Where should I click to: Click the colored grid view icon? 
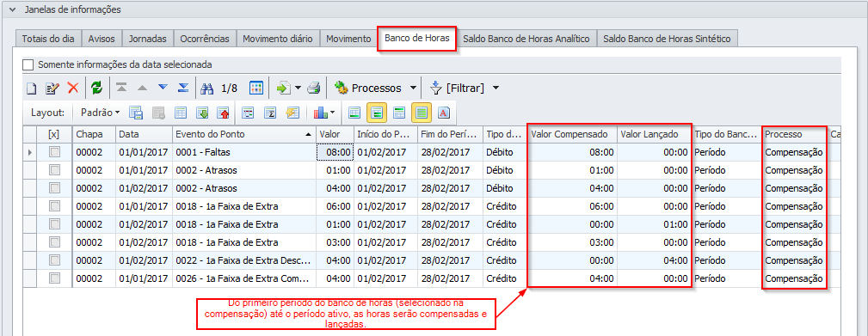coord(255,88)
